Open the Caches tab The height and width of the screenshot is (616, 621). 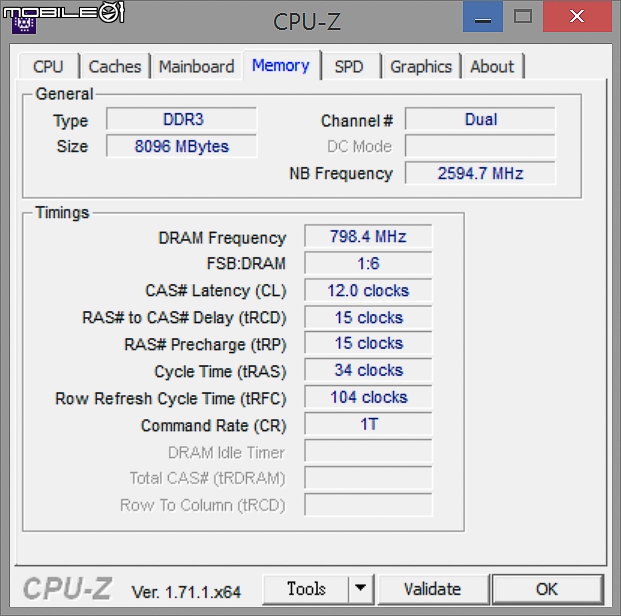(x=115, y=66)
